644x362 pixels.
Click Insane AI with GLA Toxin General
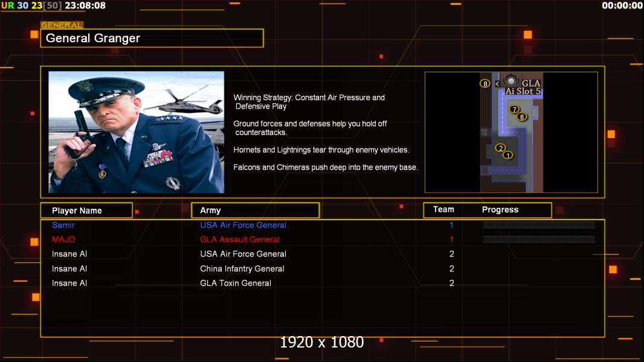click(69, 283)
